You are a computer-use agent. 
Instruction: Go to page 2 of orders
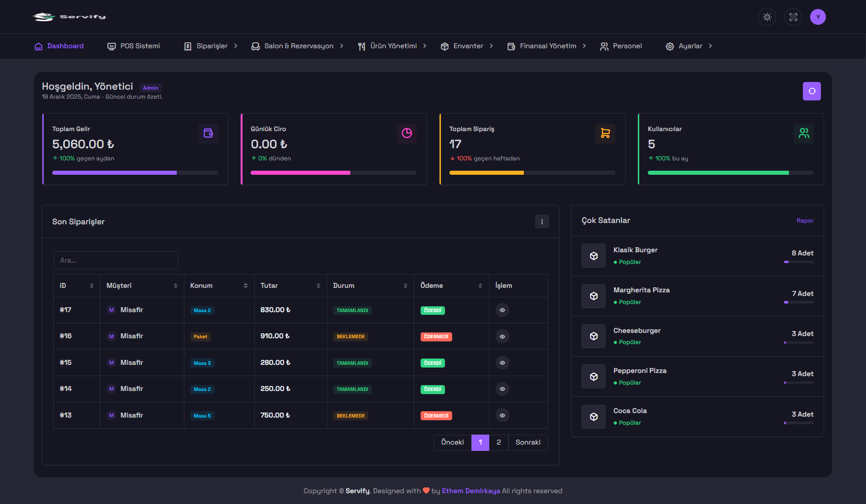[x=499, y=442]
